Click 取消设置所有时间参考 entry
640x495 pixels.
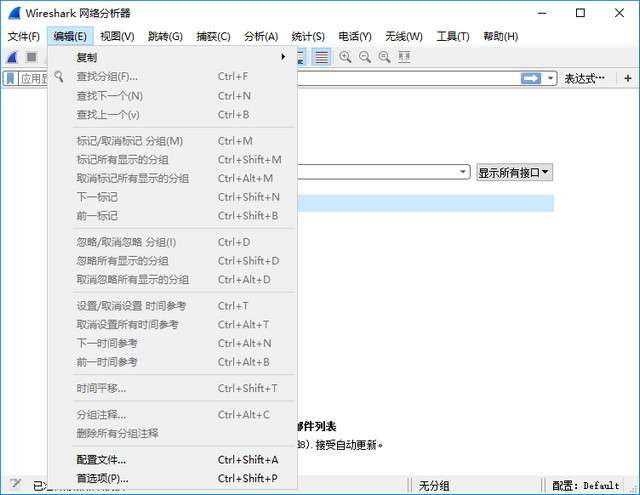[172, 324]
